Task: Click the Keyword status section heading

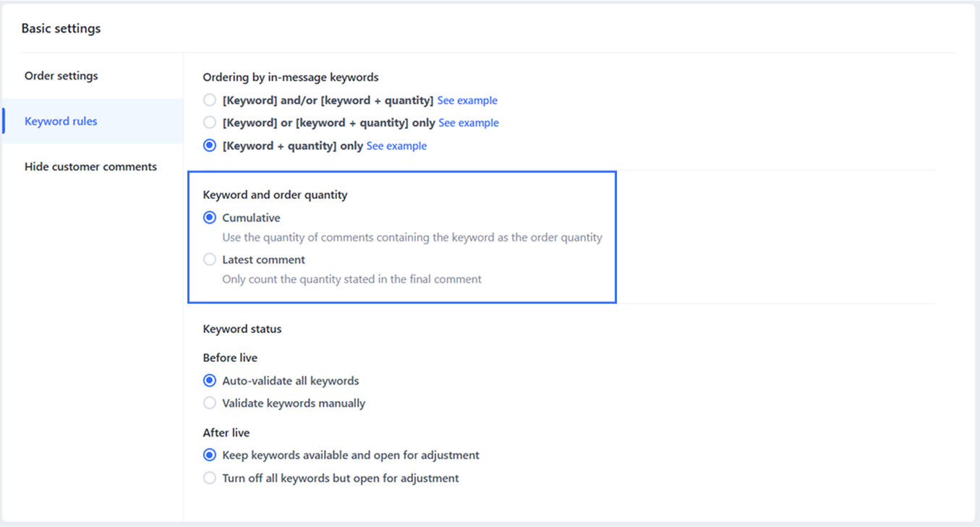Action: [x=242, y=329]
